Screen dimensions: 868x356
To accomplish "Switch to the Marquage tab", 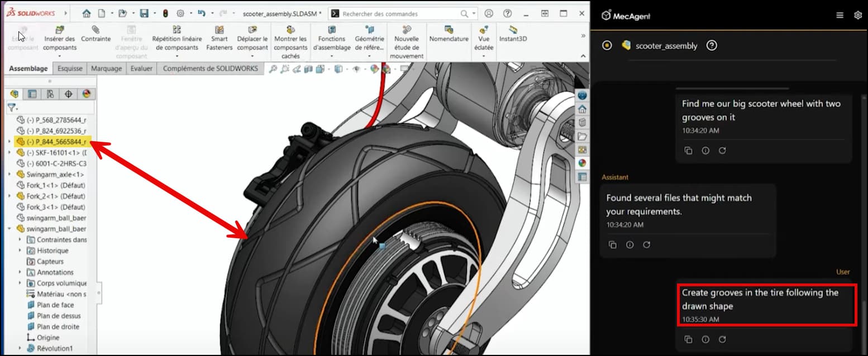I will pyautogui.click(x=106, y=68).
